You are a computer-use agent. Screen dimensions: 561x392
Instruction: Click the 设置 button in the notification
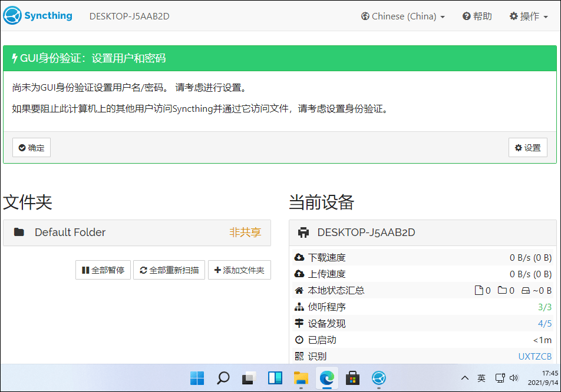[x=528, y=148]
